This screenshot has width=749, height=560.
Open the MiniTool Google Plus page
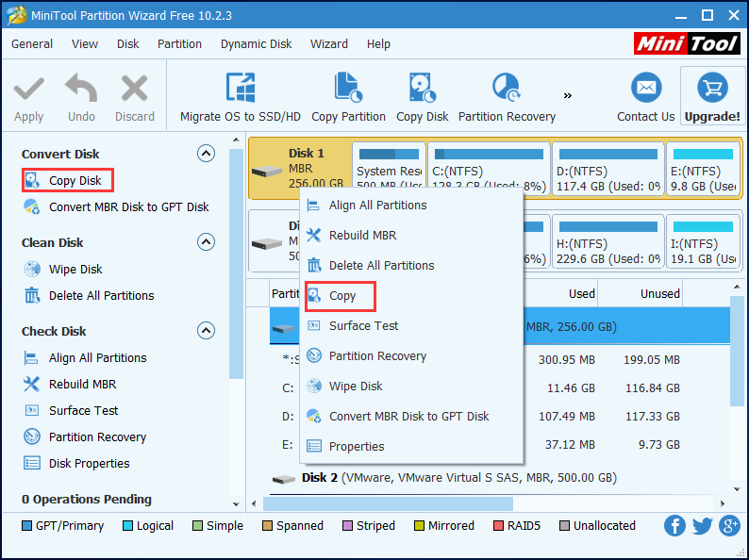[x=730, y=526]
